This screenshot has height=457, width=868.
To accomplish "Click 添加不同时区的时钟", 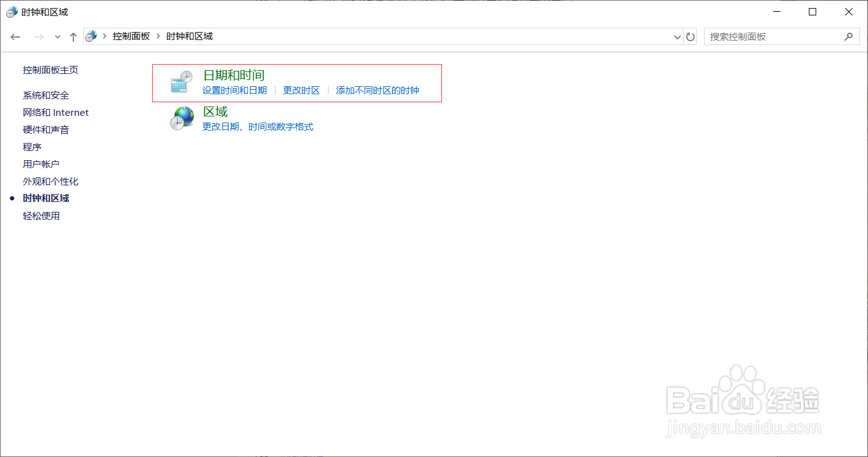I will click(x=377, y=90).
